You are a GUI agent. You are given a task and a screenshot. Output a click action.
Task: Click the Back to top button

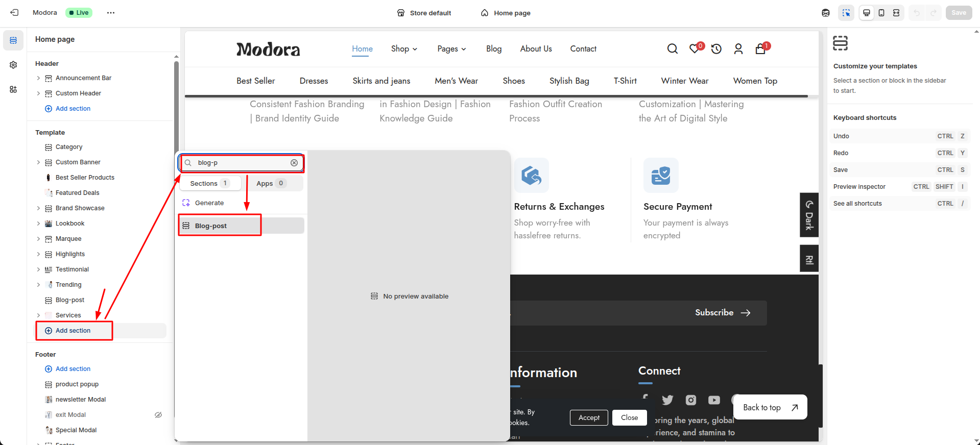pos(770,407)
